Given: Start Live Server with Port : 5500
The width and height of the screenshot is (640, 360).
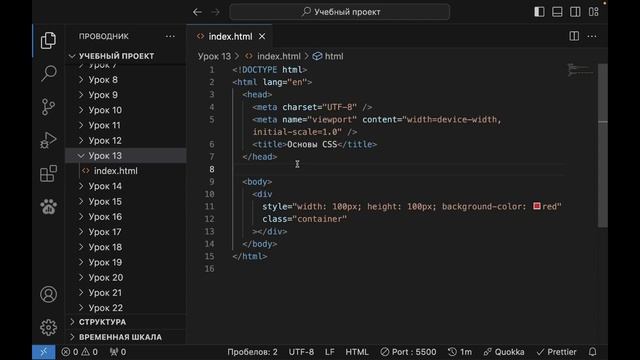Looking at the screenshot, I should (408, 352).
